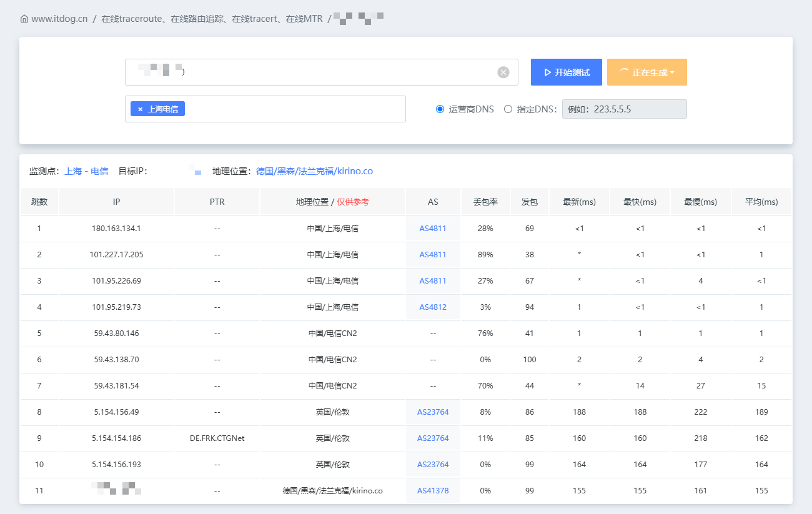Open AS4811 link in hop 3 row
Screen dimensions: 812x514
tap(433, 281)
